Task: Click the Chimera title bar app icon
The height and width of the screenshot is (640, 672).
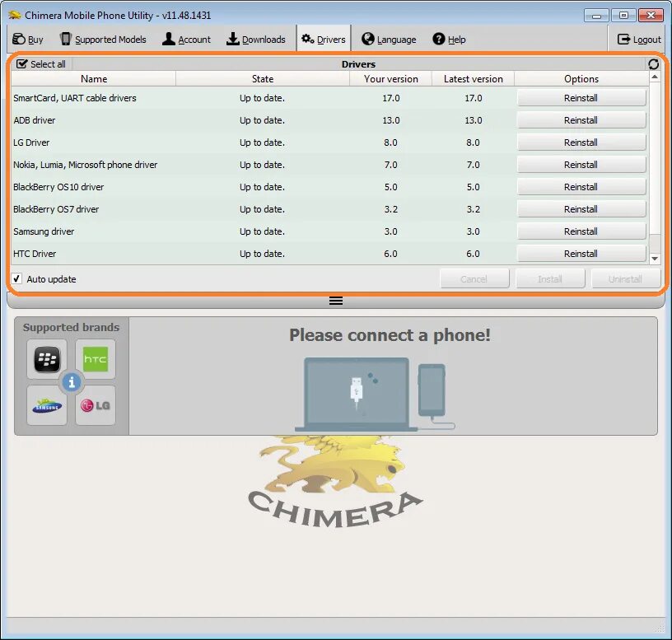Action: point(15,16)
